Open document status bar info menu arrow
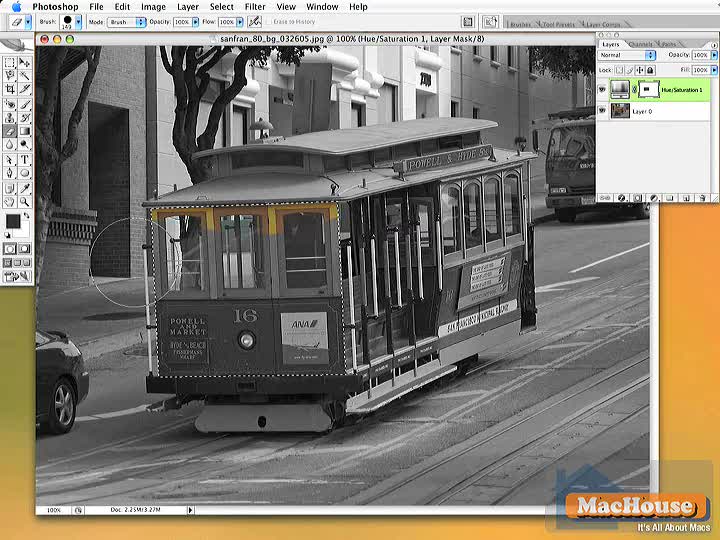 pos(190,510)
